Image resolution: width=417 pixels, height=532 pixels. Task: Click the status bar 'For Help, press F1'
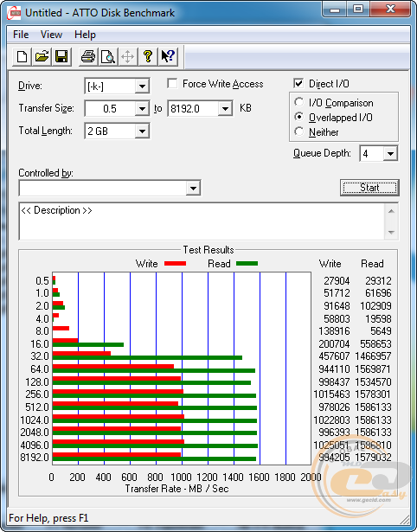[48, 518]
